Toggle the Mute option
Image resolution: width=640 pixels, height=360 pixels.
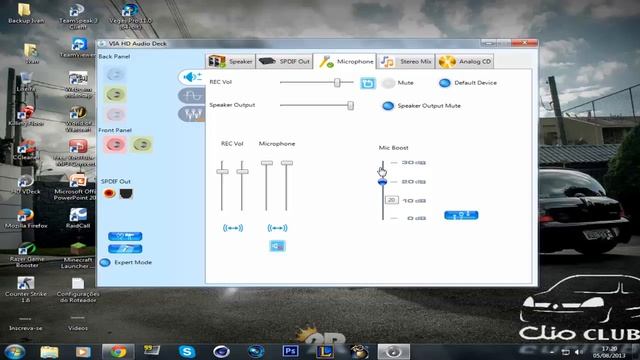[388, 83]
